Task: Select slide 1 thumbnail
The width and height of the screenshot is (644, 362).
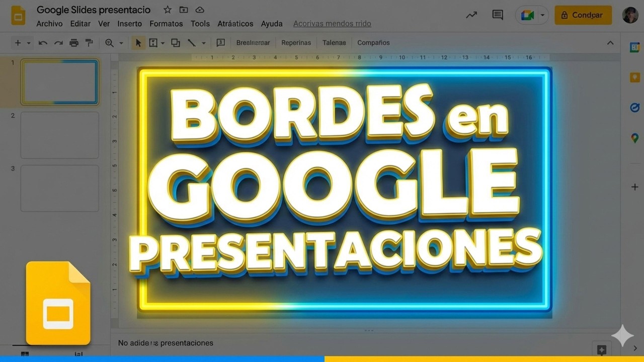Action: 59,82
